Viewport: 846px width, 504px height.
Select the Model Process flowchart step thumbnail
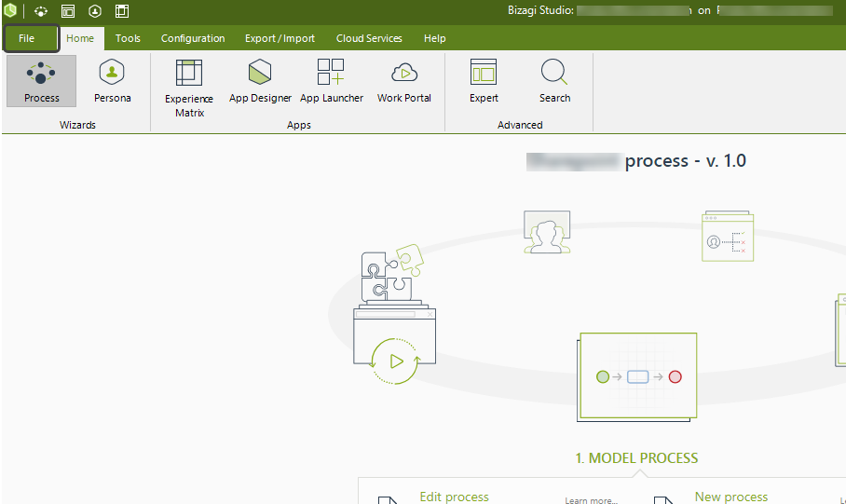point(638,376)
